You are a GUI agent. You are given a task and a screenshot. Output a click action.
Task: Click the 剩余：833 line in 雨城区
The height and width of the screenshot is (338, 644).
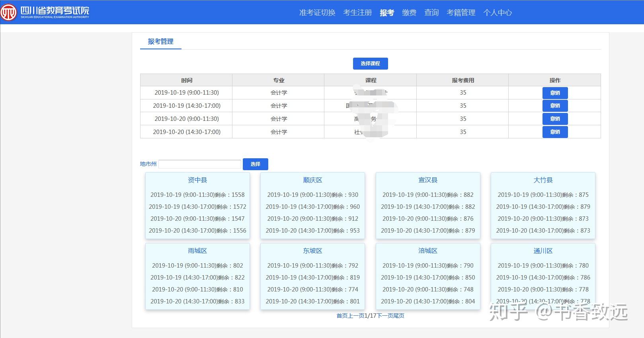click(197, 301)
